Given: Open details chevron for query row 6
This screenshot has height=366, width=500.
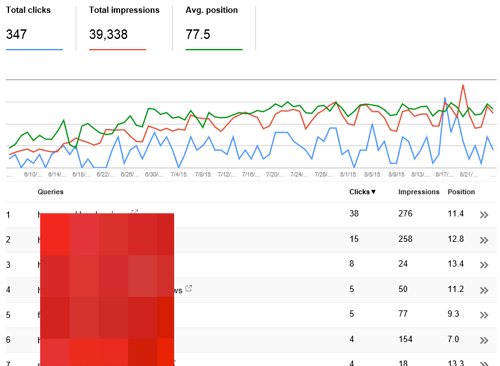Looking at the screenshot, I should tap(484, 340).
